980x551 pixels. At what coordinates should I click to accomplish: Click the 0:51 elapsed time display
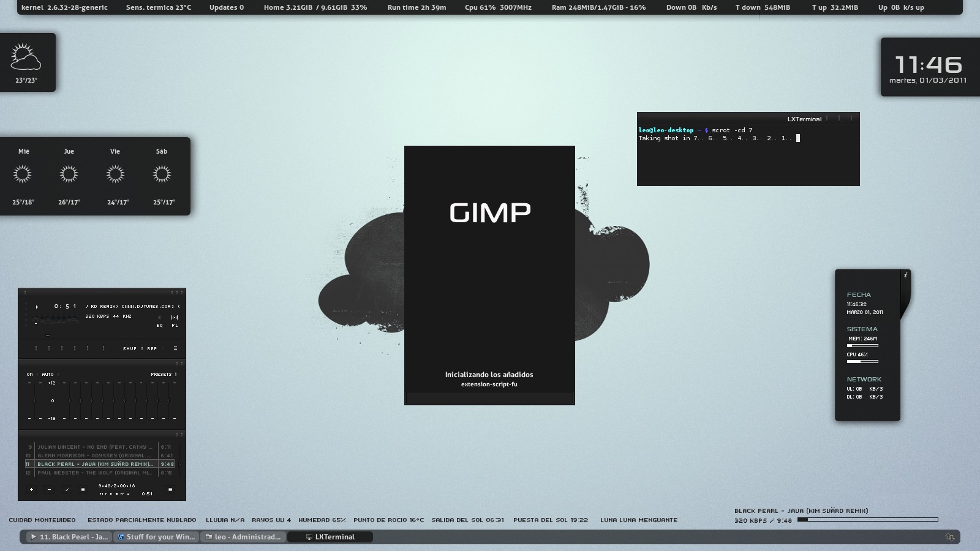pos(66,306)
